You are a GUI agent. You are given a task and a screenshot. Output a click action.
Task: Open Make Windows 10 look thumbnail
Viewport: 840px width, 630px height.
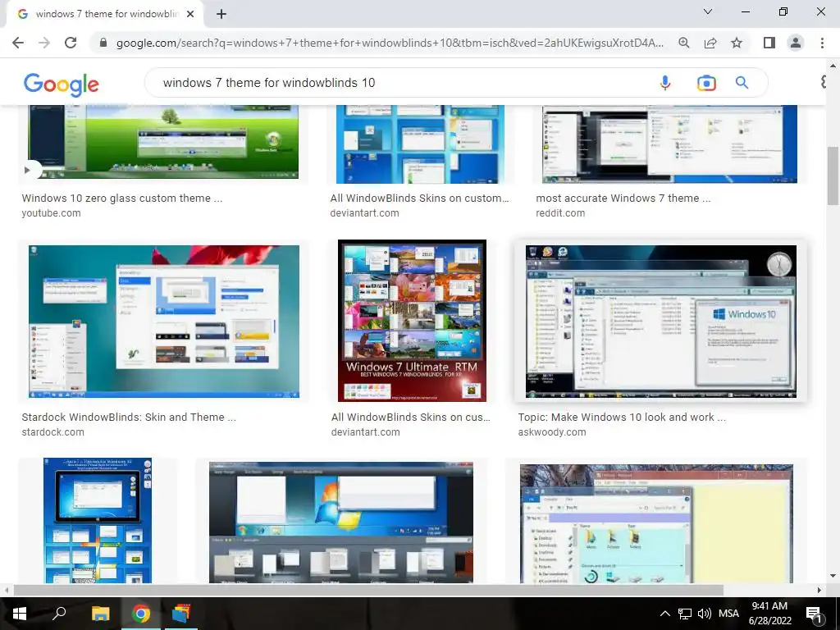[661, 322]
